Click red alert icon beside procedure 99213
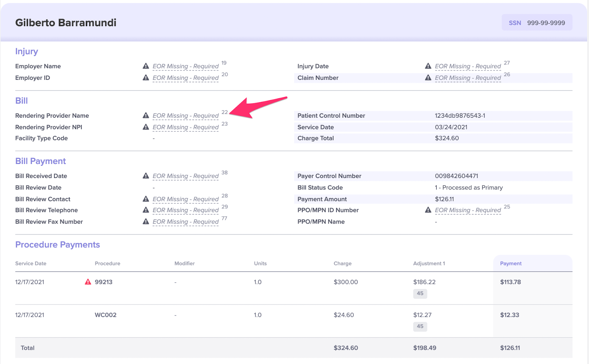 88,282
